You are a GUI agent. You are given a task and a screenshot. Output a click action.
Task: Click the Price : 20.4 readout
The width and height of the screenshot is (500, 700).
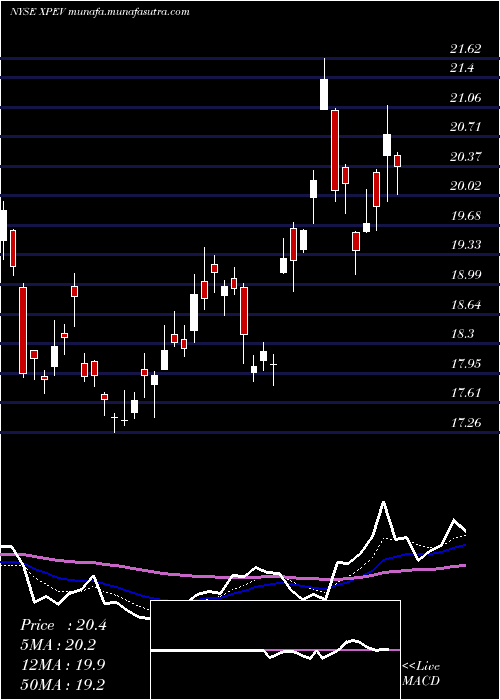(63, 625)
